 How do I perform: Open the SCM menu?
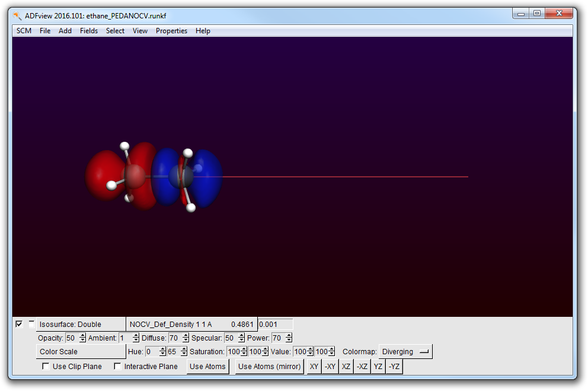tap(24, 31)
